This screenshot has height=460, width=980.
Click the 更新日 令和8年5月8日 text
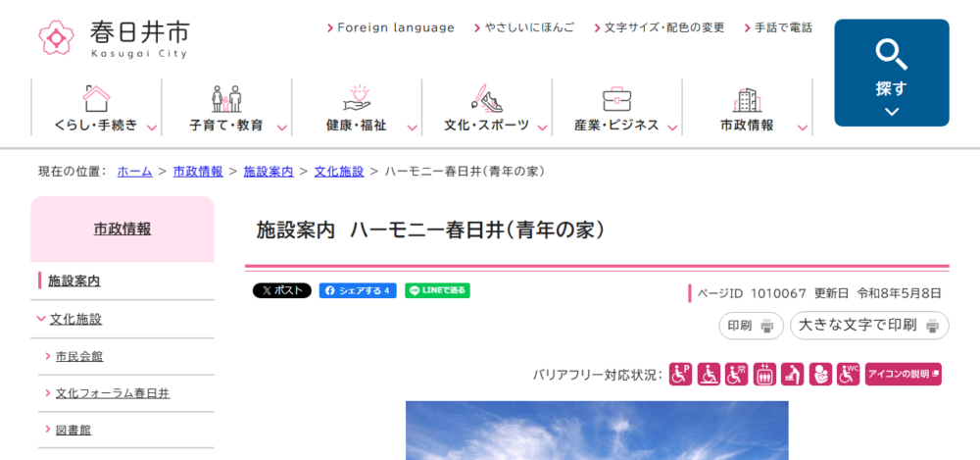[877, 293]
